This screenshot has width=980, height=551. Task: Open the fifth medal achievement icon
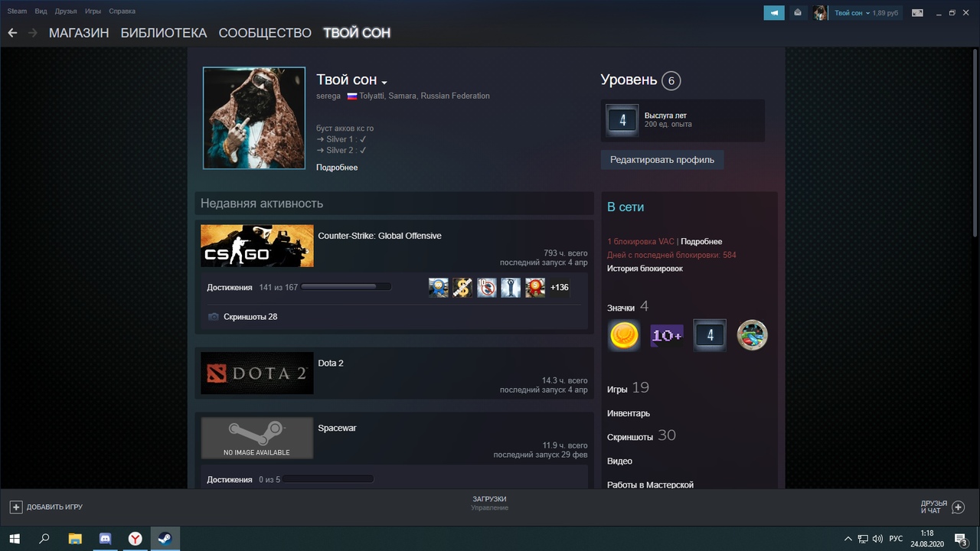click(535, 288)
